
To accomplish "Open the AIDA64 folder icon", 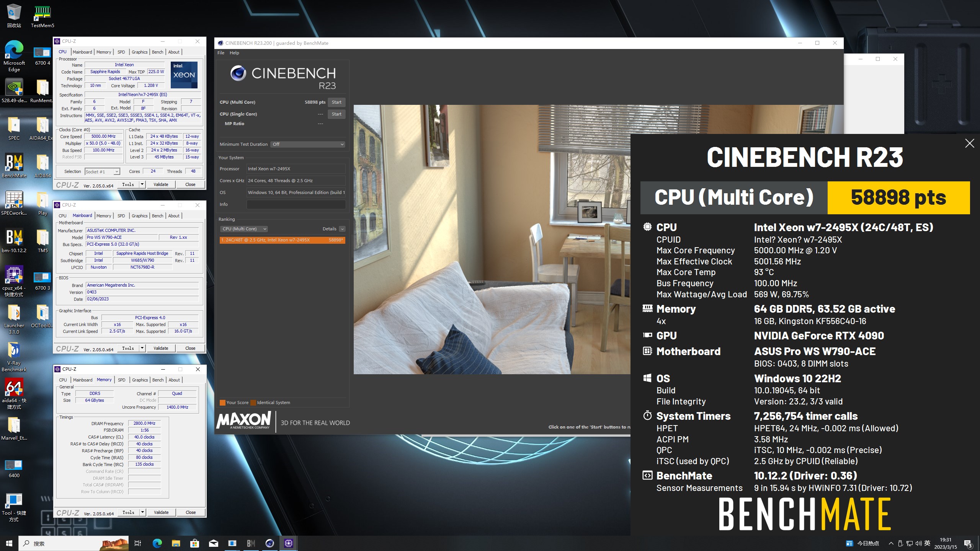I will [x=42, y=165].
